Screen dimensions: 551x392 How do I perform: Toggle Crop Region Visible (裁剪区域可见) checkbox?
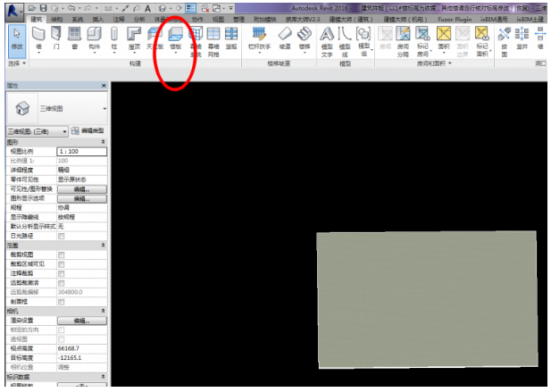[x=62, y=264]
